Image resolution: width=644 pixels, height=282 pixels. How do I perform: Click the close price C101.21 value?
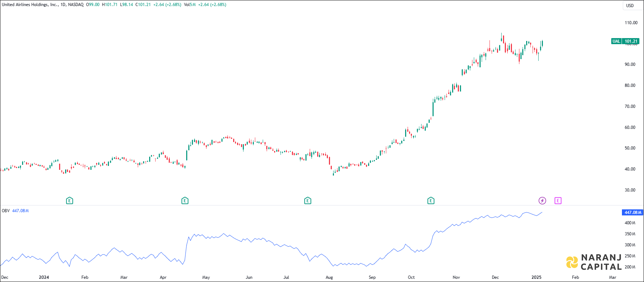point(143,5)
